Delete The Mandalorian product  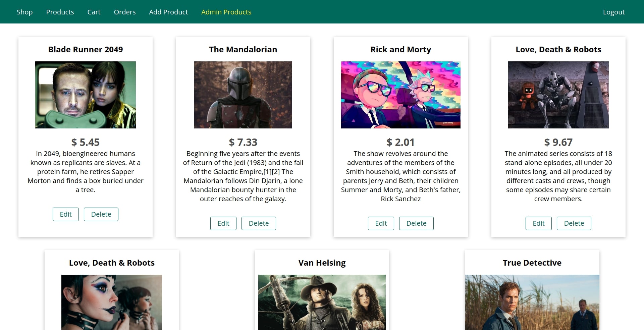(x=259, y=223)
